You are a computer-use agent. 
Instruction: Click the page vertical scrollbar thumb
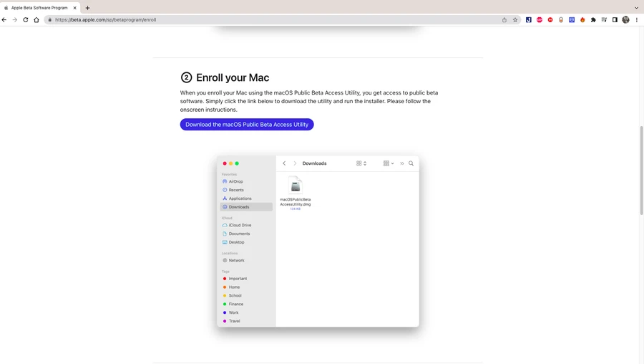(642, 171)
